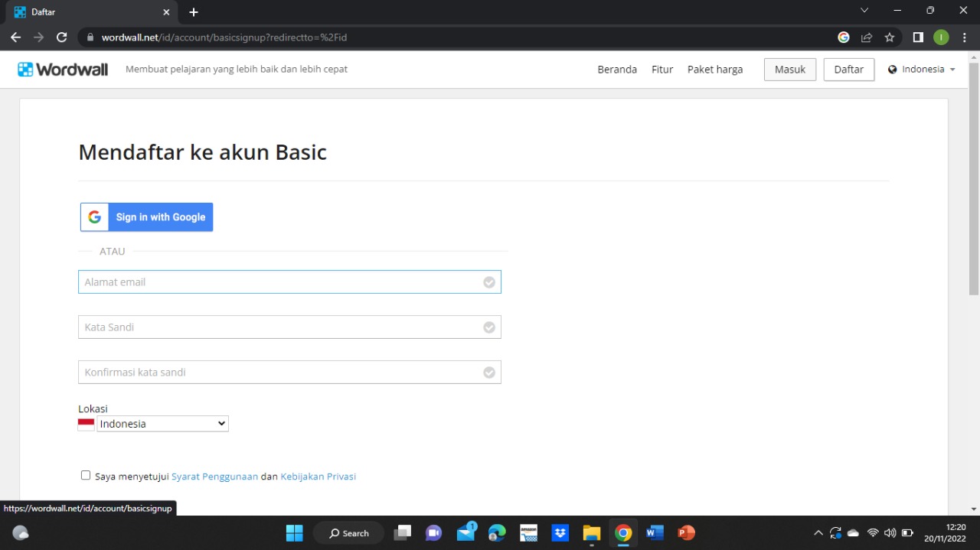Click the Wordwall logo
The width and height of the screenshot is (980, 550).
[63, 69]
